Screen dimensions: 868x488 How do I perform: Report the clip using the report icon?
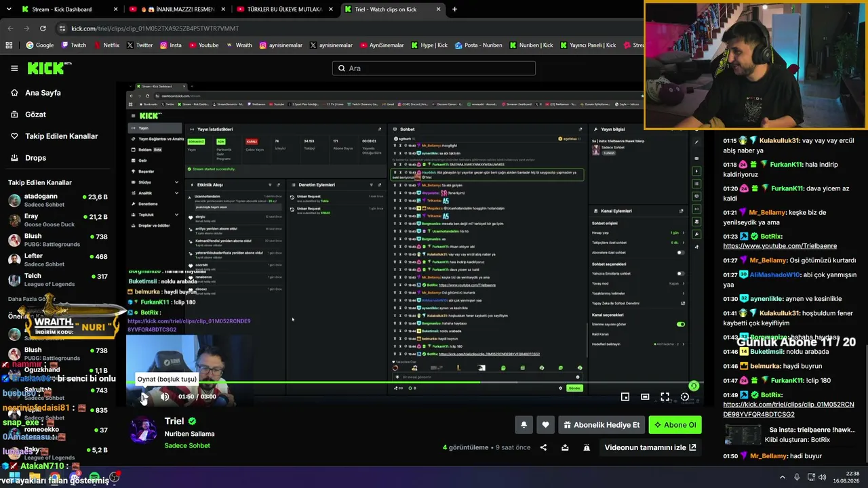point(587,447)
